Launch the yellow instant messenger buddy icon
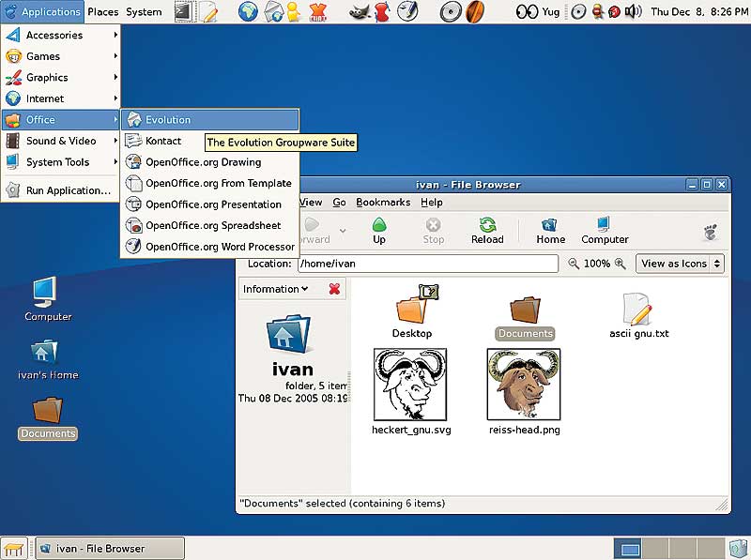The height and width of the screenshot is (560, 751). click(293, 11)
